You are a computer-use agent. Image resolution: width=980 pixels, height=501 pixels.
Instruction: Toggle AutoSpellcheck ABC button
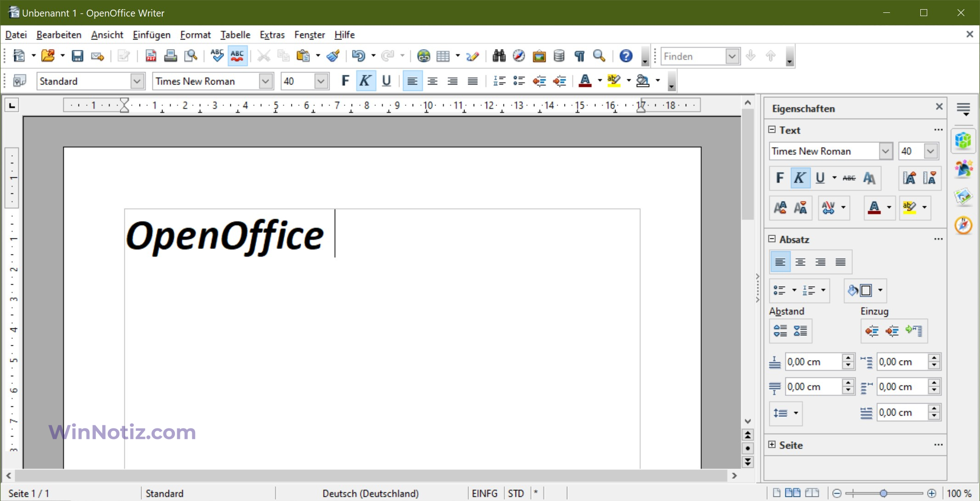[x=237, y=56]
